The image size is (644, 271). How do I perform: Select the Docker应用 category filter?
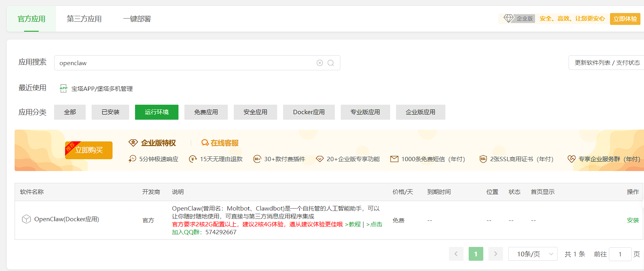tap(309, 112)
